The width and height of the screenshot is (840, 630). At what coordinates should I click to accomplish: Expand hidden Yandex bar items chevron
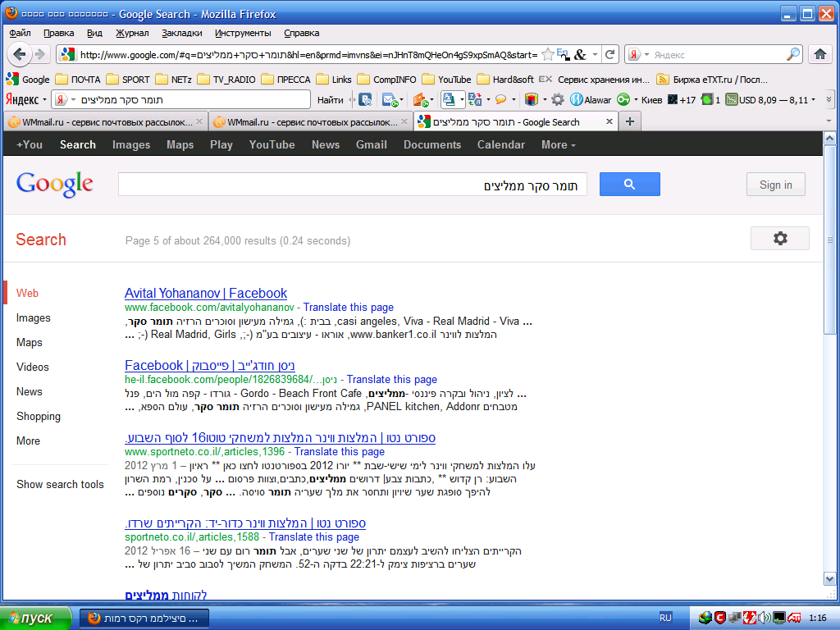(x=829, y=99)
